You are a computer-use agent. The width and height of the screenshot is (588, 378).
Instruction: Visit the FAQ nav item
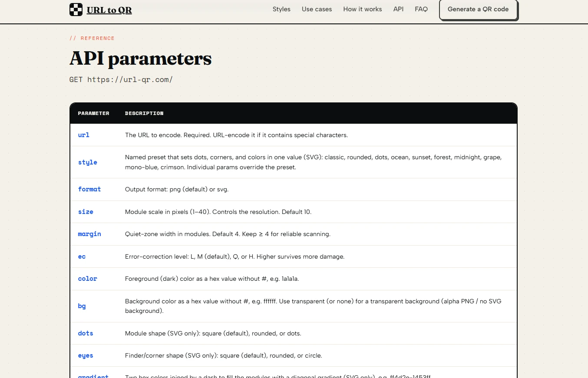coord(421,9)
